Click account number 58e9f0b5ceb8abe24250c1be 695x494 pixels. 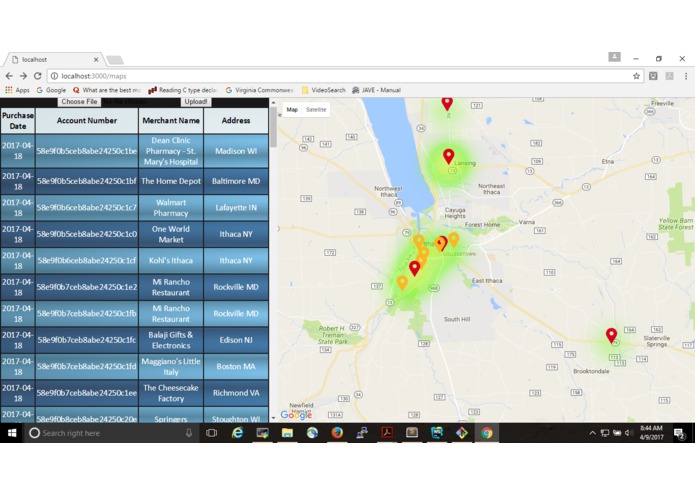tap(87, 151)
